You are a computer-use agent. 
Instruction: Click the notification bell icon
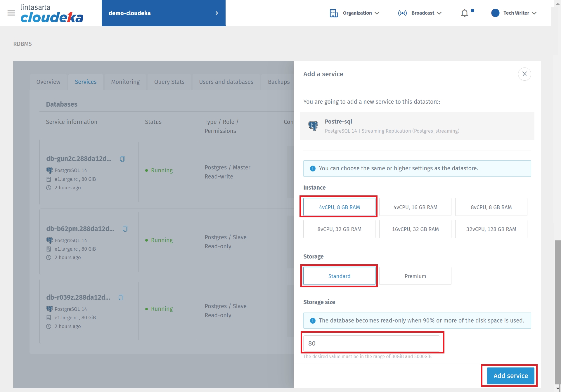[x=464, y=13]
